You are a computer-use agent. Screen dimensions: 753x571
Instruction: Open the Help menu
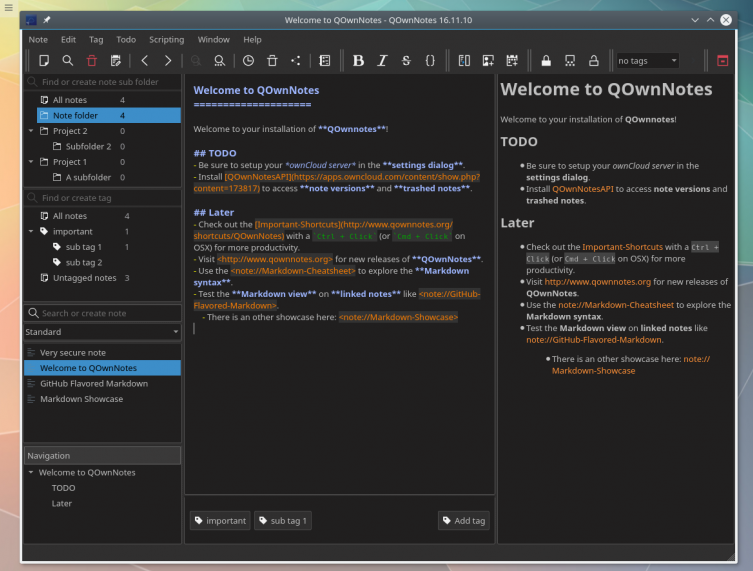pos(252,39)
